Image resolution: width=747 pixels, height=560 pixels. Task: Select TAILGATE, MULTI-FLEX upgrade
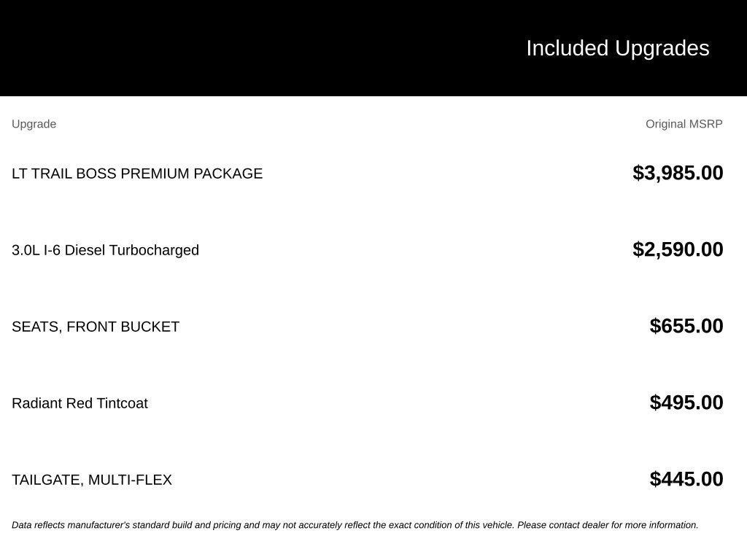click(x=91, y=480)
